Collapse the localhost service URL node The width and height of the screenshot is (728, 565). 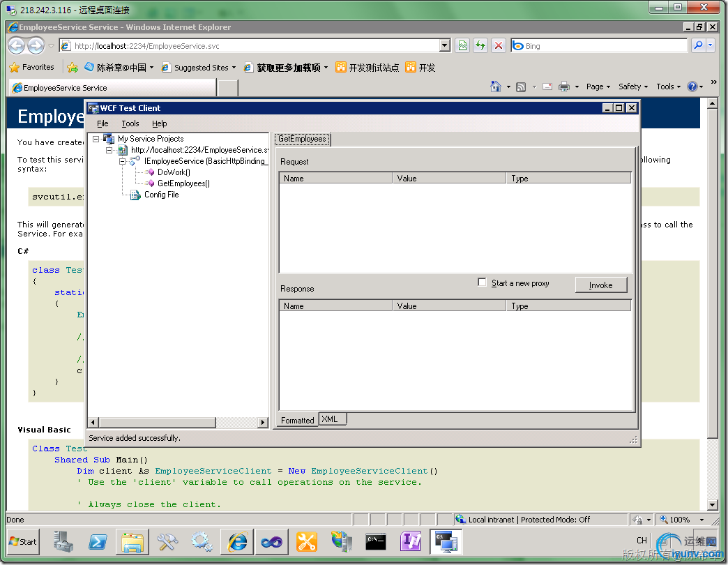coord(109,150)
